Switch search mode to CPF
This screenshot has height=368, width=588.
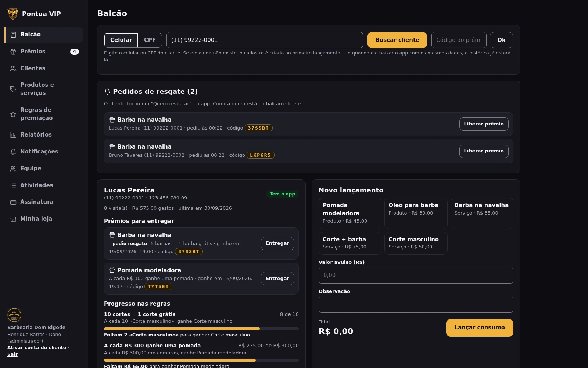click(150, 40)
